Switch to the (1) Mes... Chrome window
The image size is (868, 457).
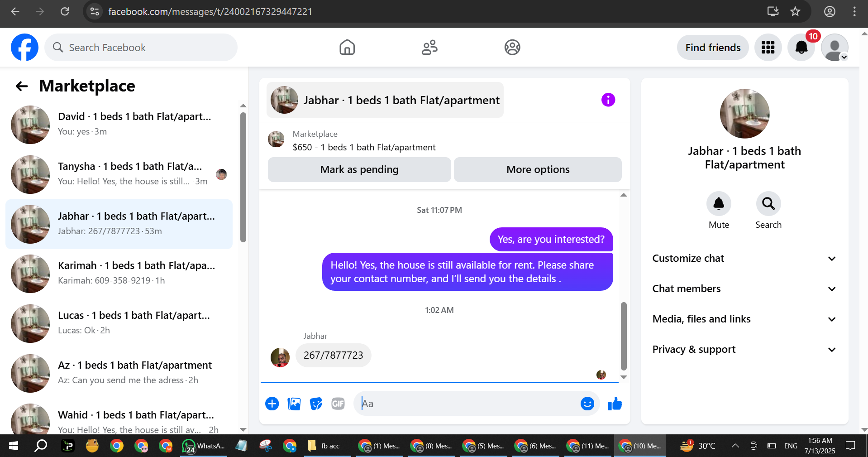(379, 446)
